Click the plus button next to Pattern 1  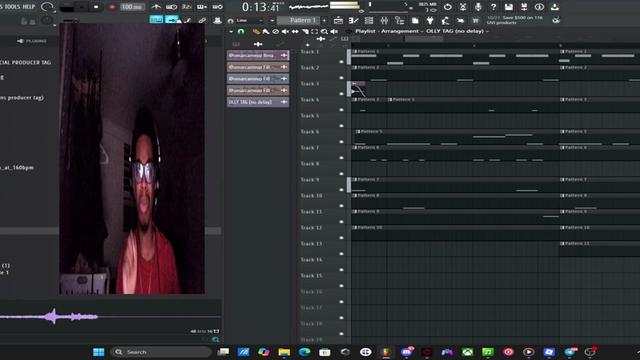(324, 20)
